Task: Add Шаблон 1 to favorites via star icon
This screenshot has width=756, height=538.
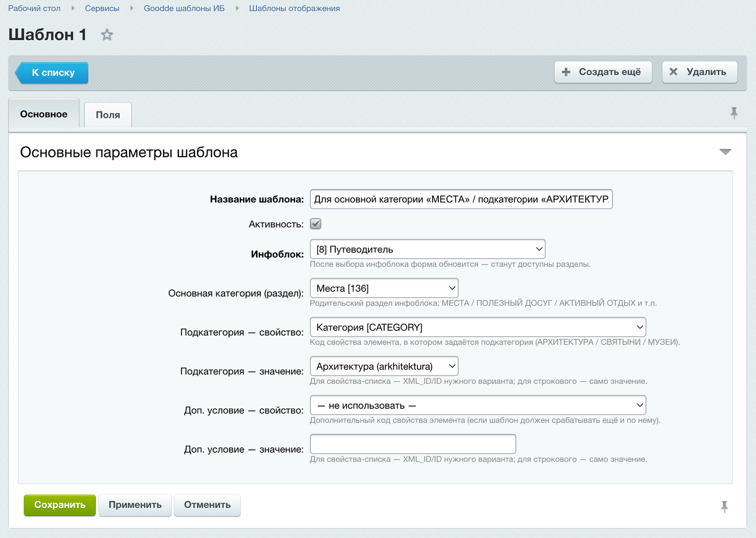Action: 107,35
